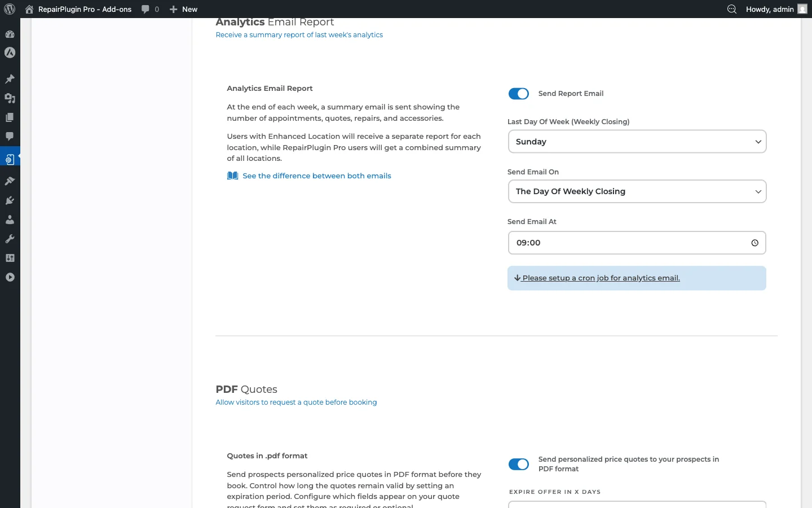Open See the difference between both emails link
812x508 pixels.
tap(316, 176)
